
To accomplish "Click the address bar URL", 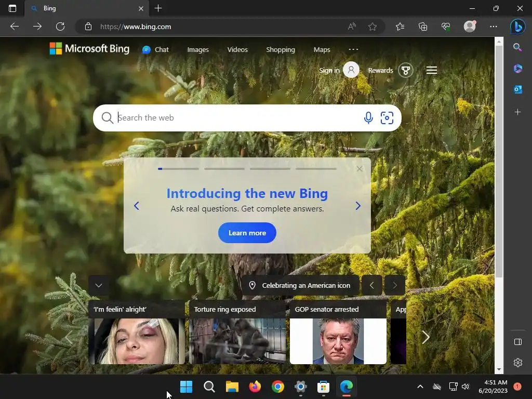I will pos(136,26).
